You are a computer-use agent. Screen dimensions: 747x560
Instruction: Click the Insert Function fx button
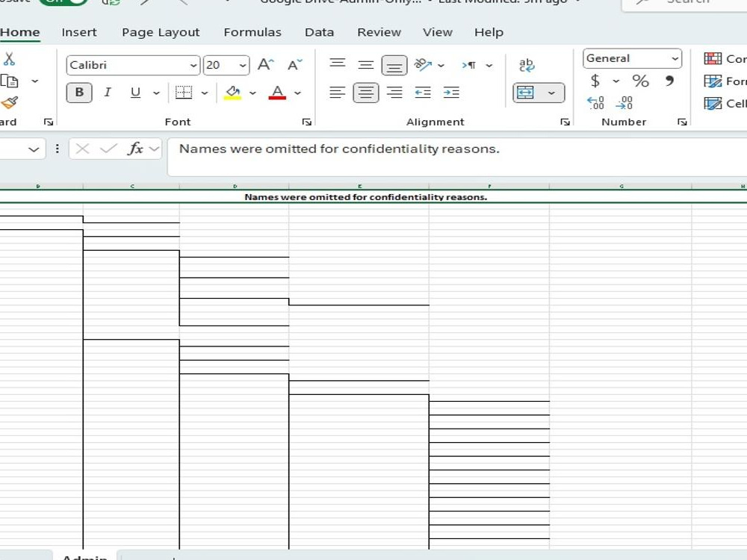tap(135, 149)
